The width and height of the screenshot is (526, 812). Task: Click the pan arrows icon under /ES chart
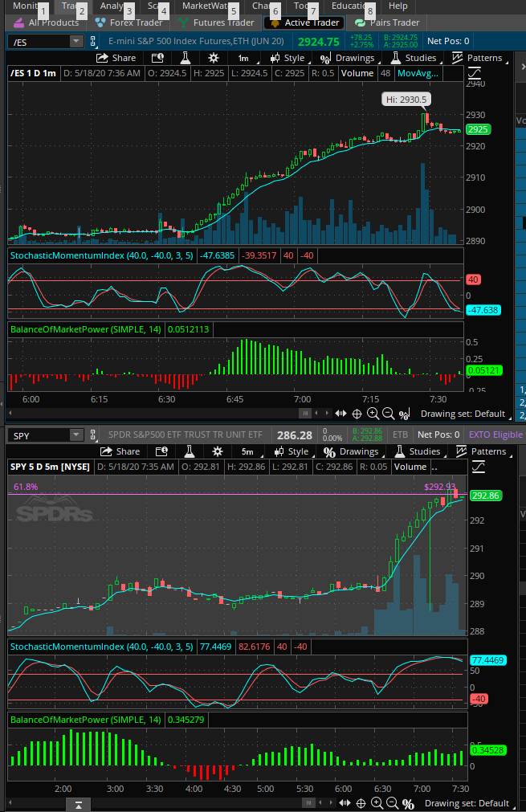(340, 414)
